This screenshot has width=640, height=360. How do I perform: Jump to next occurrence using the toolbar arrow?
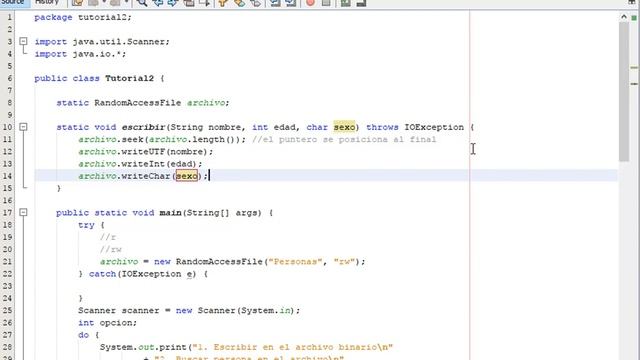[x=173, y=3]
